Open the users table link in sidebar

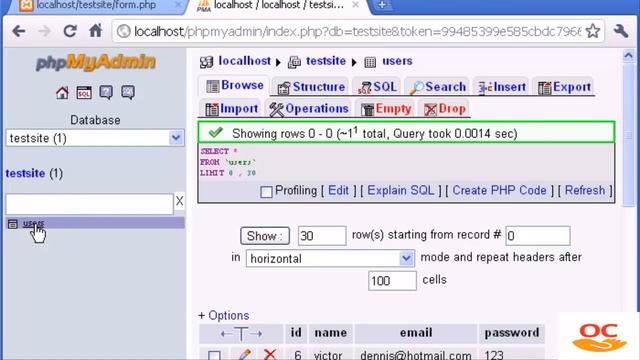point(33,223)
